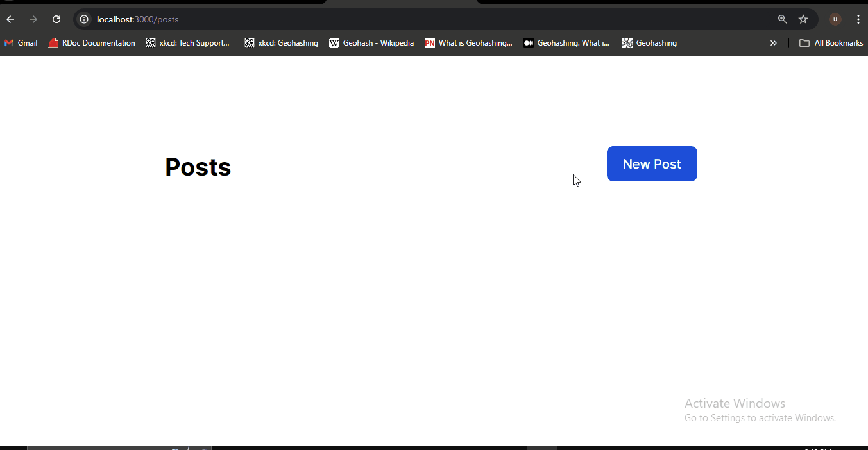Click the New Post button

(652, 163)
